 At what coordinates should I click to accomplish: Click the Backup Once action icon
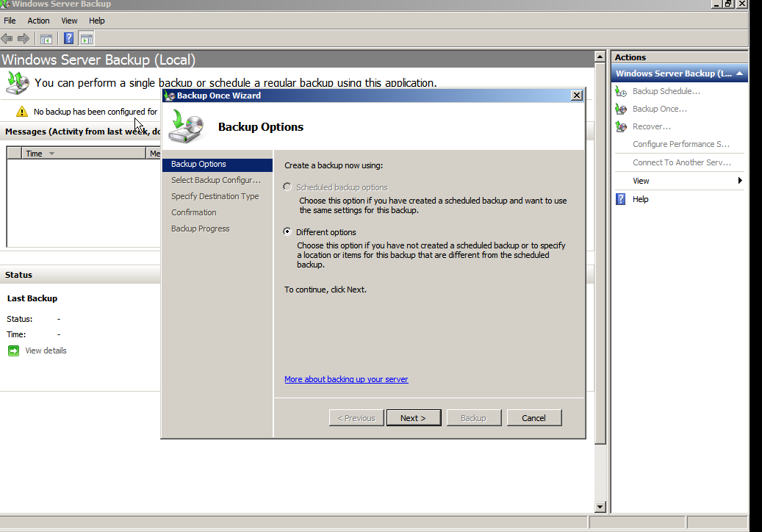(x=621, y=109)
